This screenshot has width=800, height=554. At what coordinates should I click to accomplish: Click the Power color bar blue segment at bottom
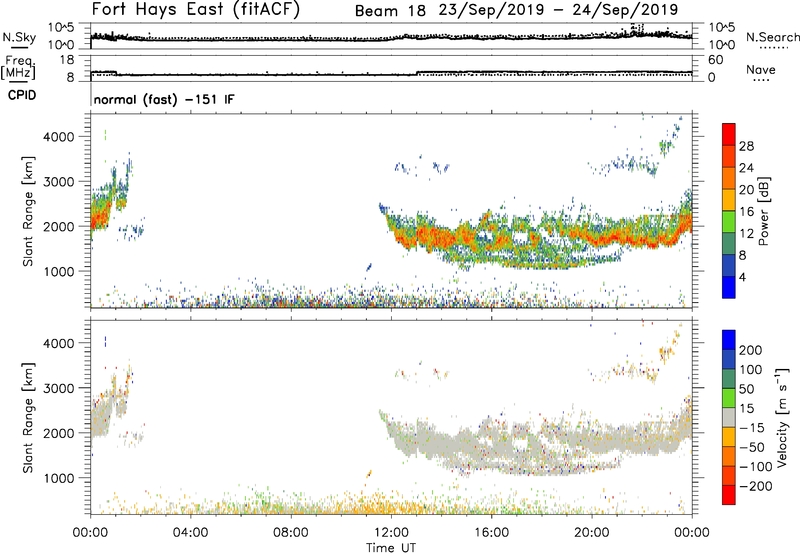(729, 287)
